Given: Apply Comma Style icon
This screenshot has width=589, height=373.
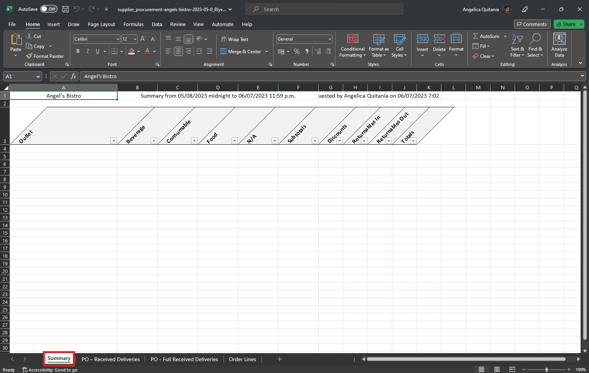Looking at the screenshot, I should click(x=307, y=51).
